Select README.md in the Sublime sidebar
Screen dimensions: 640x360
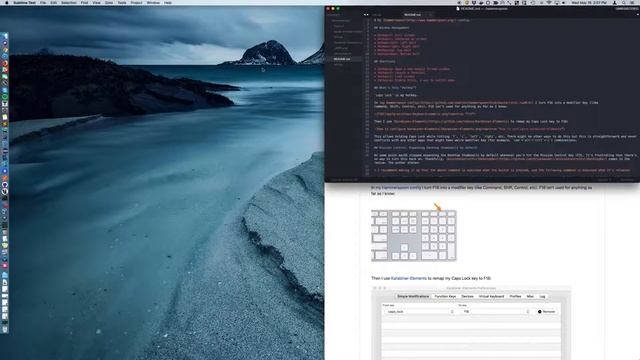click(342, 59)
